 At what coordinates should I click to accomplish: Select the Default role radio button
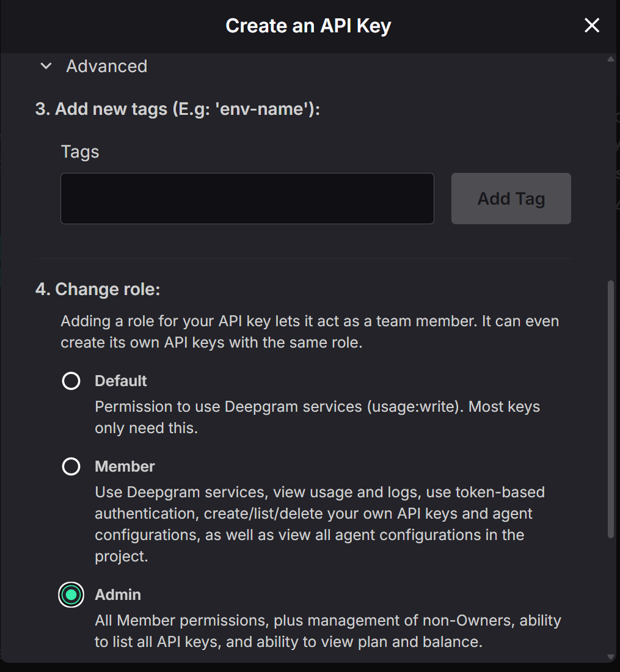point(71,381)
